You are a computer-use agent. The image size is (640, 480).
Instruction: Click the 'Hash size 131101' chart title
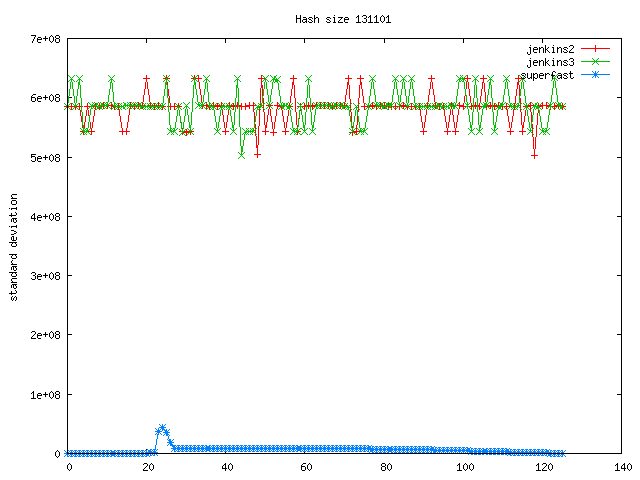336,19
